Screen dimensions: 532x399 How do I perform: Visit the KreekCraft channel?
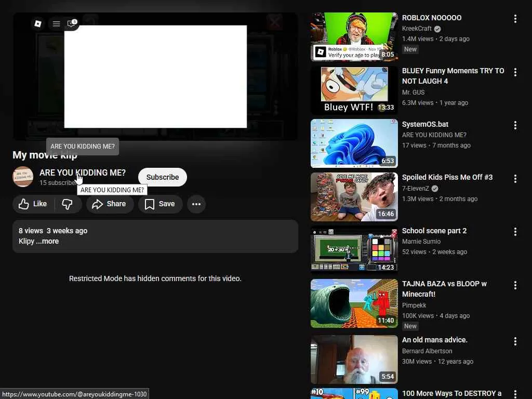(x=417, y=29)
